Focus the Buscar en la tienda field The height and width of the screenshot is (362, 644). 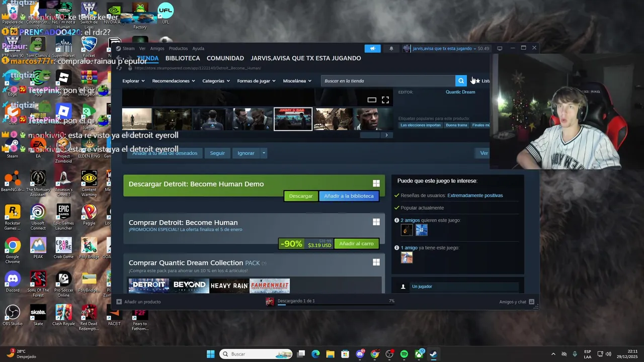point(388,80)
